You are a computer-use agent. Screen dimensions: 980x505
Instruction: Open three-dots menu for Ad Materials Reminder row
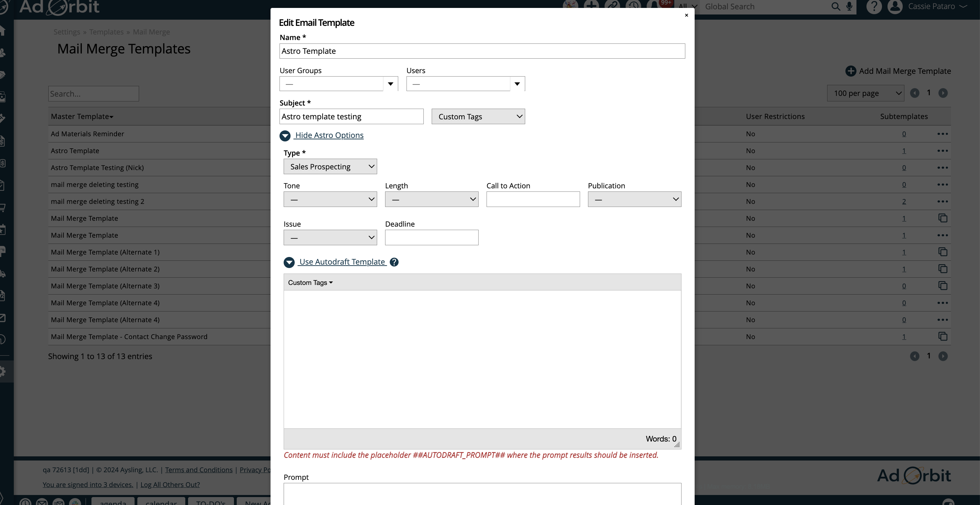[942, 134]
